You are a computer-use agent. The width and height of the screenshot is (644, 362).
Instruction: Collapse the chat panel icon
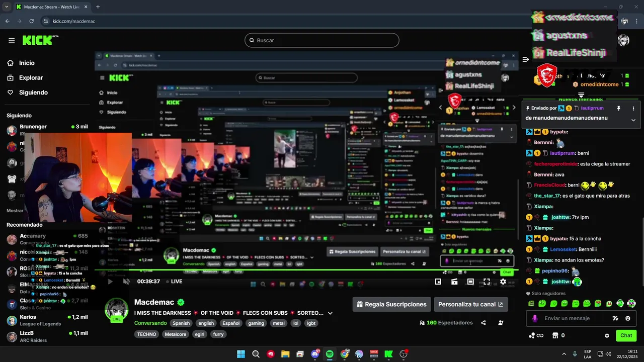click(526, 59)
